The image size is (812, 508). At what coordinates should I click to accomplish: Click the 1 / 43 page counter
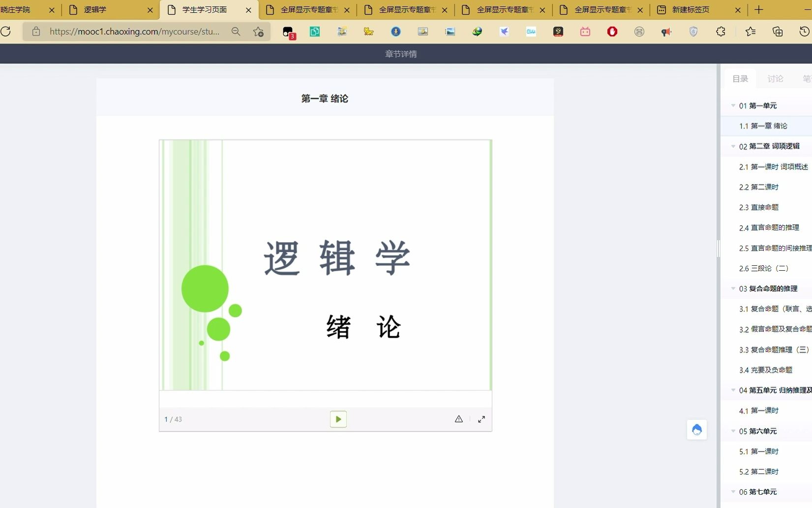pyautogui.click(x=173, y=419)
